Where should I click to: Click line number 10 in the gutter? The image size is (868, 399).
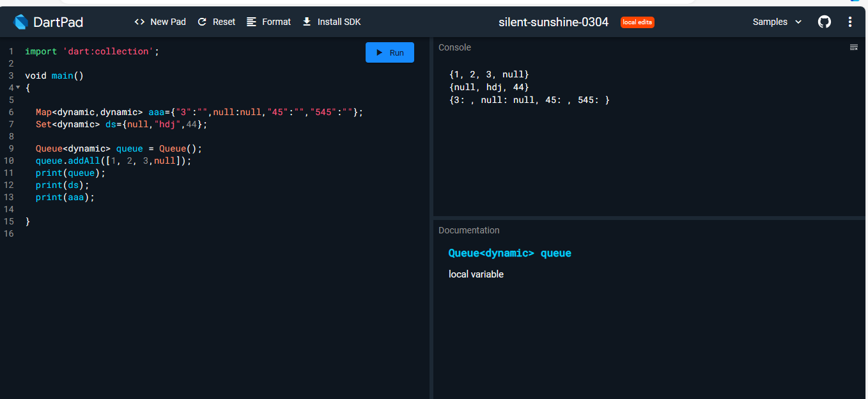pyautogui.click(x=9, y=160)
